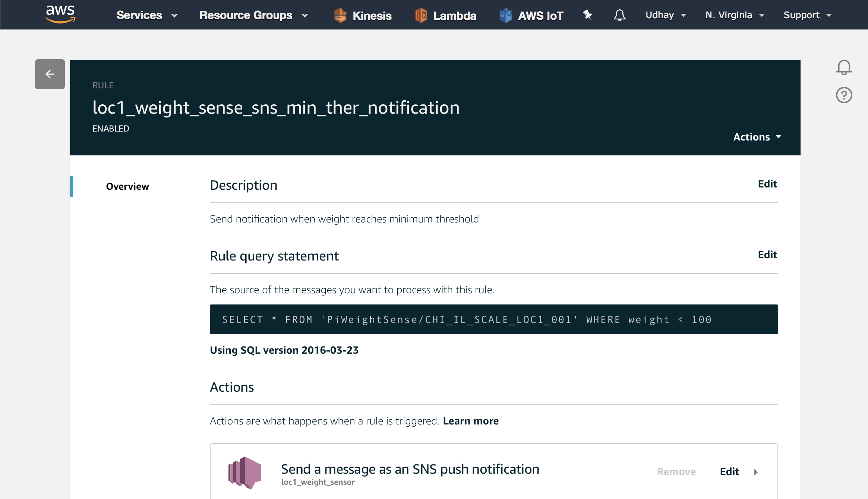Select the Overview tab
The width and height of the screenshot is (868, 499).
click(x=127, y=186)
